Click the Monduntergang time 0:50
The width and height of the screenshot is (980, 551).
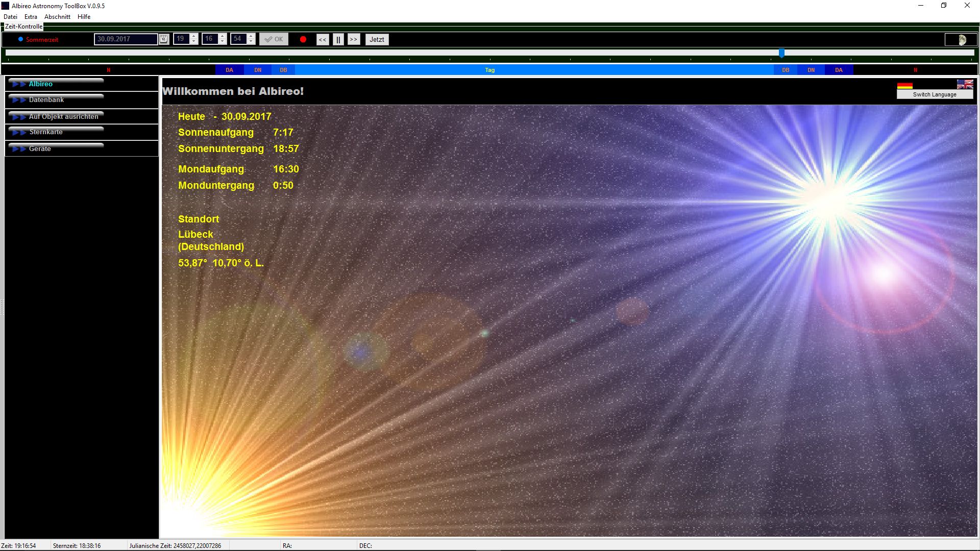283,186
